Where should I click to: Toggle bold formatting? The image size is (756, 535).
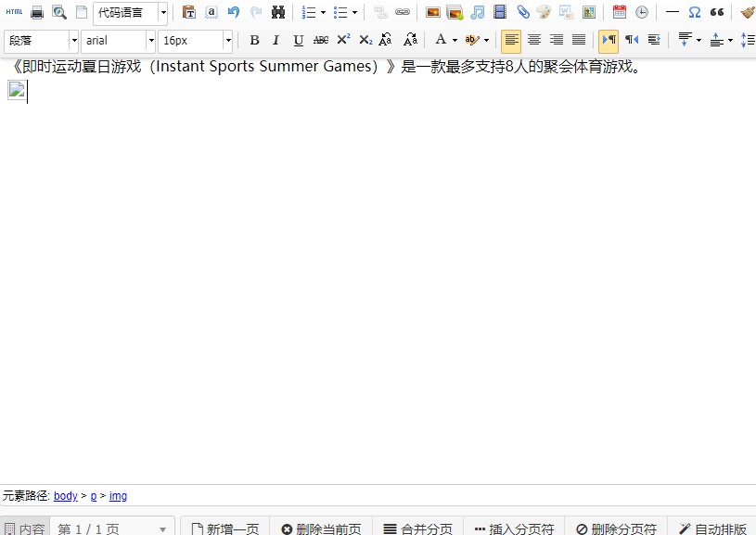254,41
